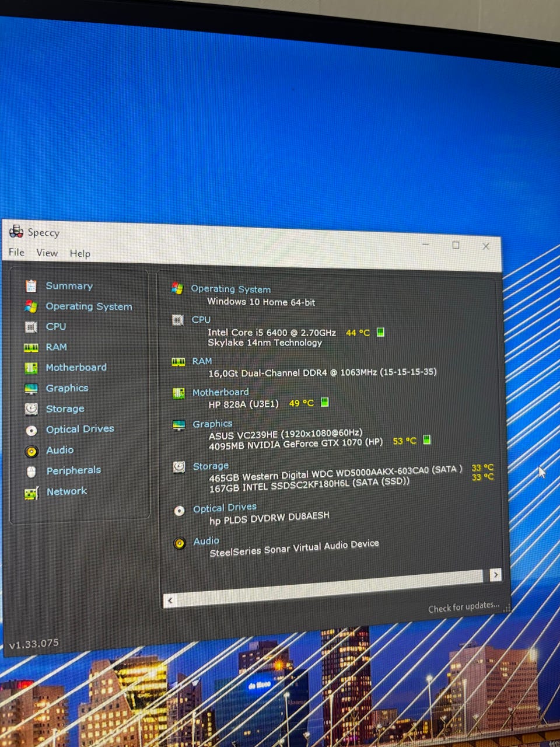Click the CPU chip icon in sidebar

(31, 327)
